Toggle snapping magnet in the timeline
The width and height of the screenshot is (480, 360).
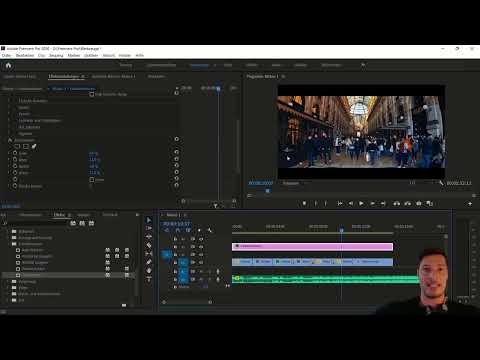click(x=178, y=230)
